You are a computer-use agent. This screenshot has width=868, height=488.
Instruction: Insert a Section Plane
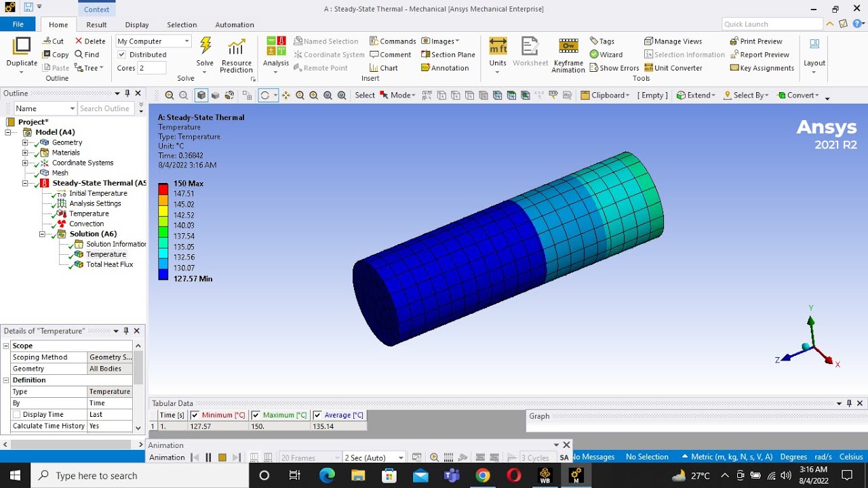coord(448,54)
